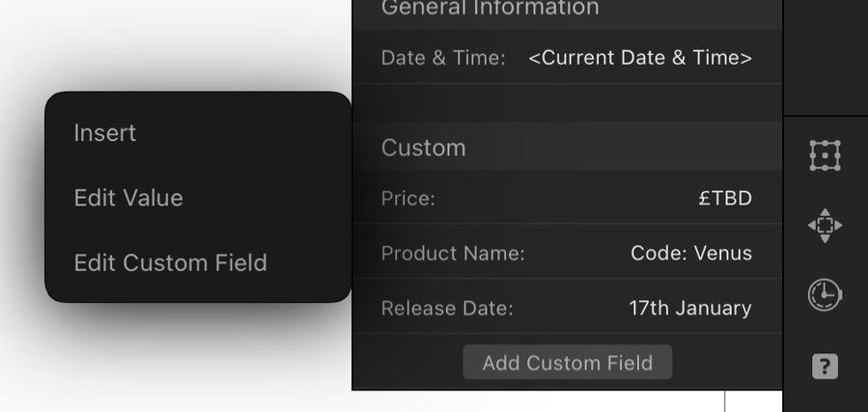
Task: Select the Release Date field label
Action: pos(447,308)
